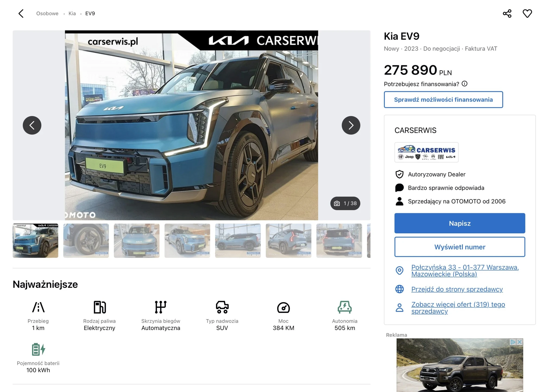
Task: View more offers (319) from seller
Action: click(x=458, y=308)
